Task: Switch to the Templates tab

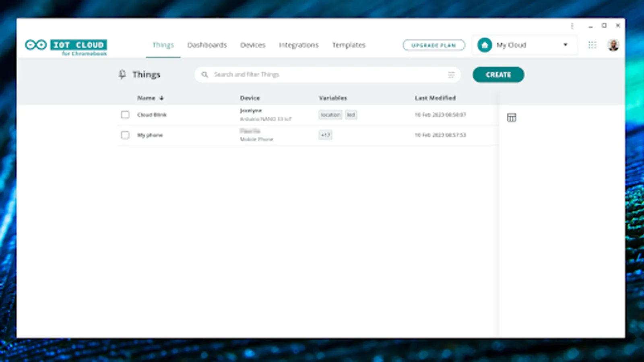Action: pos(349,45)
